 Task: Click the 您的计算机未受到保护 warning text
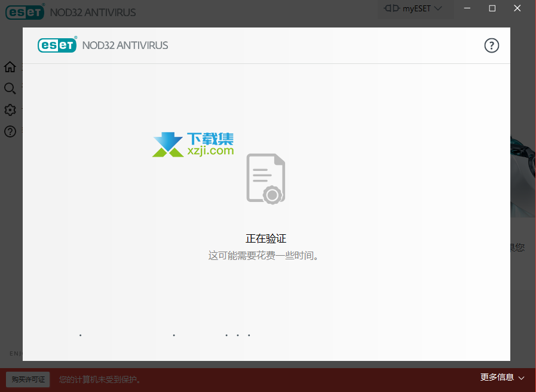(x=100, y=379)
